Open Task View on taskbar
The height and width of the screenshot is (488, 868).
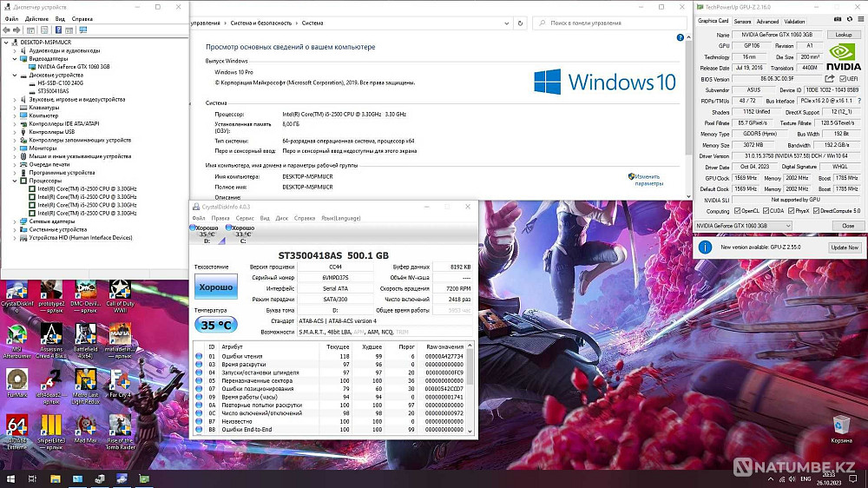click(x=32, y=478)
